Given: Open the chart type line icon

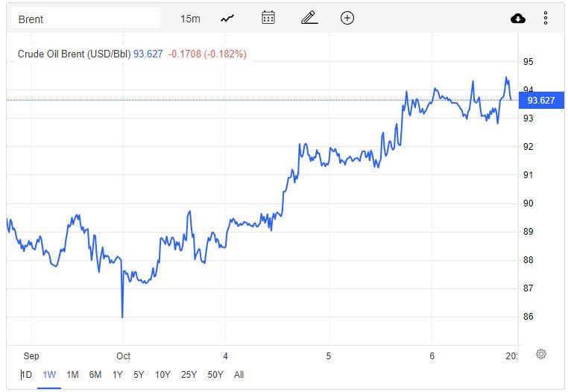Looking at the screenshot, I should [227, 18].
